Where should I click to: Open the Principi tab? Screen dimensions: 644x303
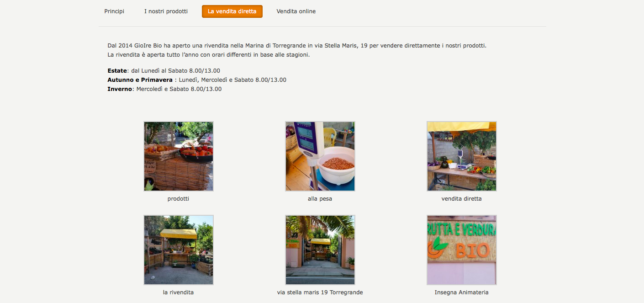[x=114, y=11]
